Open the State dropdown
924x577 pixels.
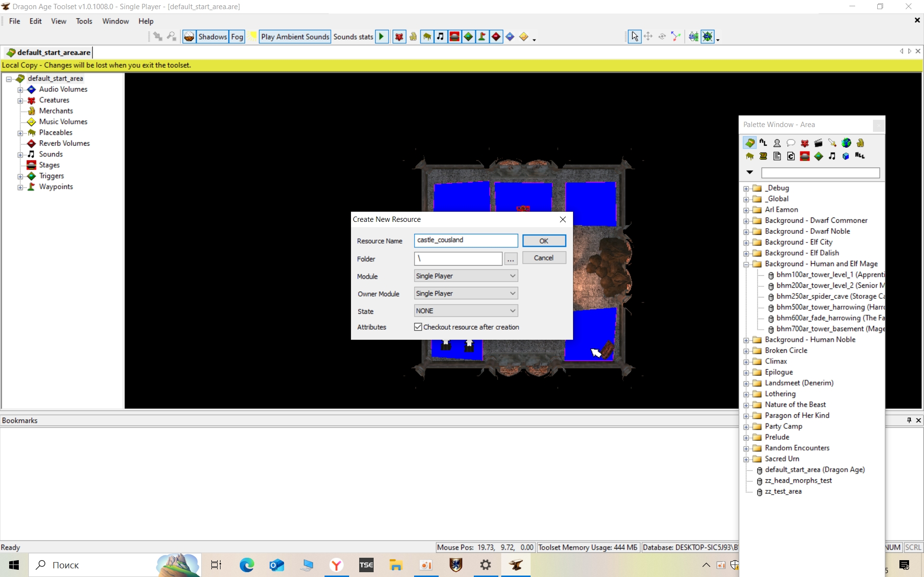(x=466, y=311)
